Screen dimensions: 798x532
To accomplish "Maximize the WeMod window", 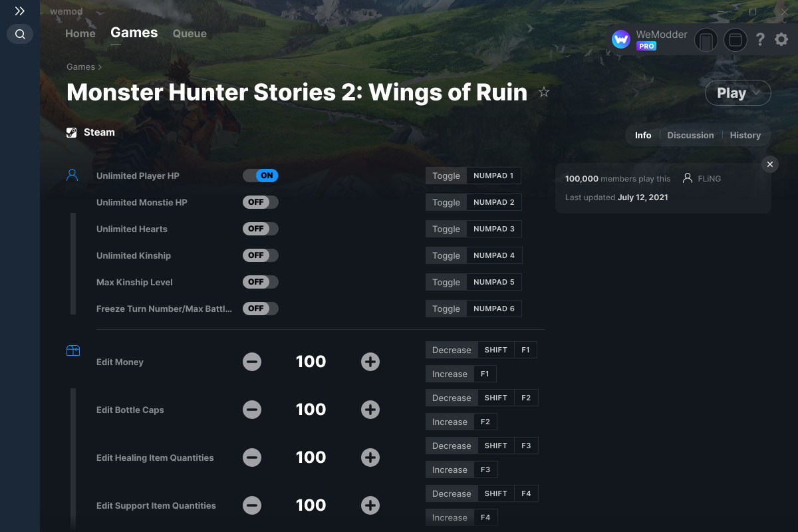I will [753, 12].
